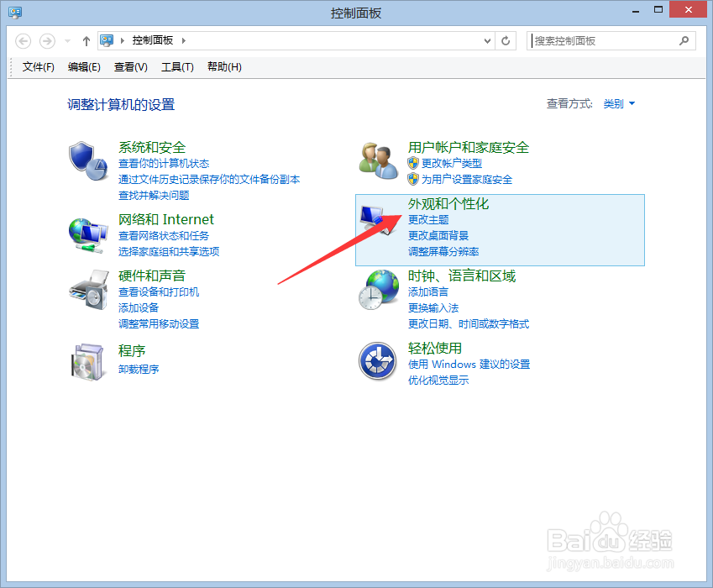This screenshot has height=588, width=713.
Task: Click 选择家庭组和共享选项 link
Action: click(169, 251)
